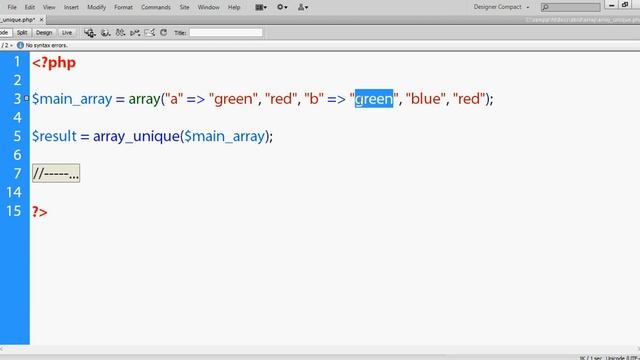This screenshot has height=360, width=640.
Task: Open the Format menu
Action: pos(123,7)
